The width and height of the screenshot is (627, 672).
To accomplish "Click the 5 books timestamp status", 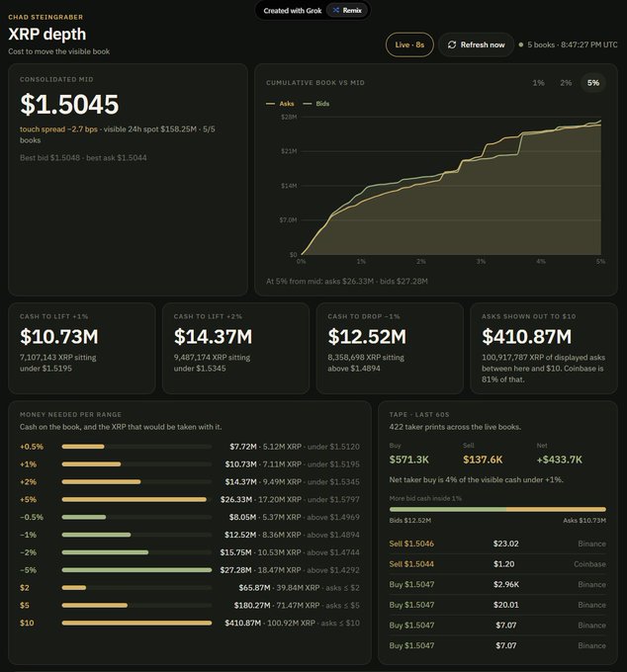I will pyautogui.click(x=573, y=44).
